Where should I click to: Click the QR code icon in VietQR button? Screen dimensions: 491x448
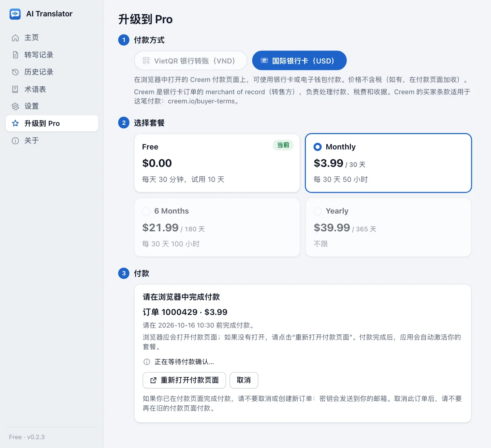pos(146,61)
